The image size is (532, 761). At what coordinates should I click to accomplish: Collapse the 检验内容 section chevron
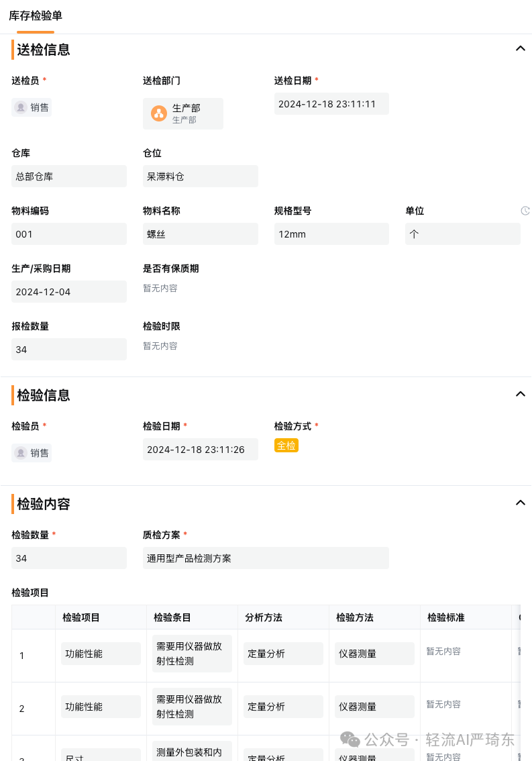click(x=521, y=503)
